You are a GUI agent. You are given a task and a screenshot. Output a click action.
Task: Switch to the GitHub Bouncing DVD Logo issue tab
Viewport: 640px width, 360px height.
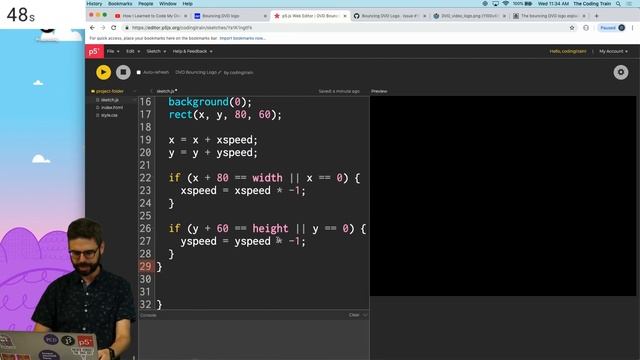coord(389,16)
